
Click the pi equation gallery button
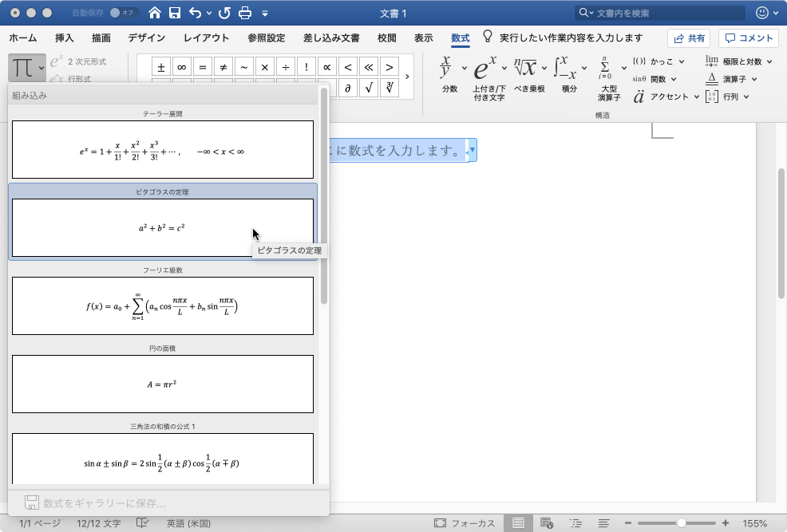tap(27, 68)
